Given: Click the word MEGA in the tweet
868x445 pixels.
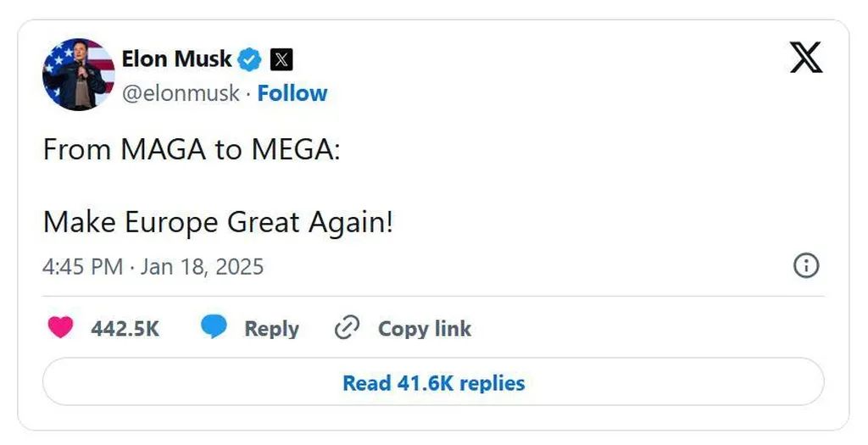Looking at the screenshot, I should [292, 150].
